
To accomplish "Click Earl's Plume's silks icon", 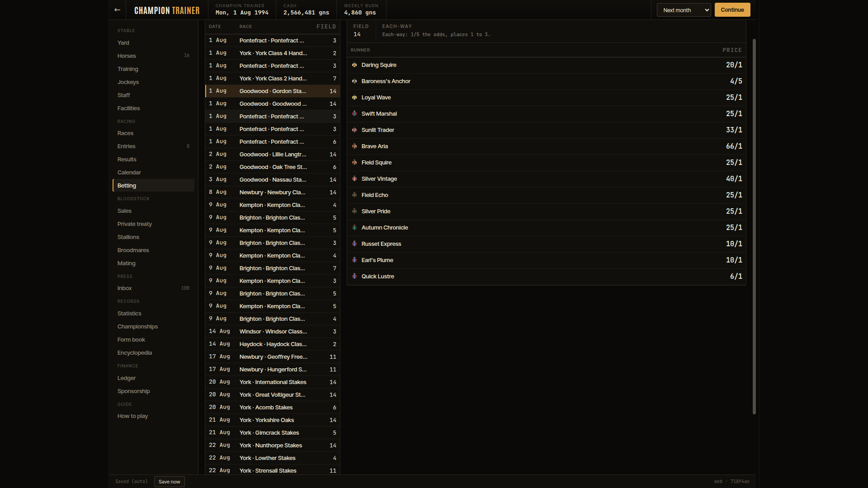I will pos(354,260).
